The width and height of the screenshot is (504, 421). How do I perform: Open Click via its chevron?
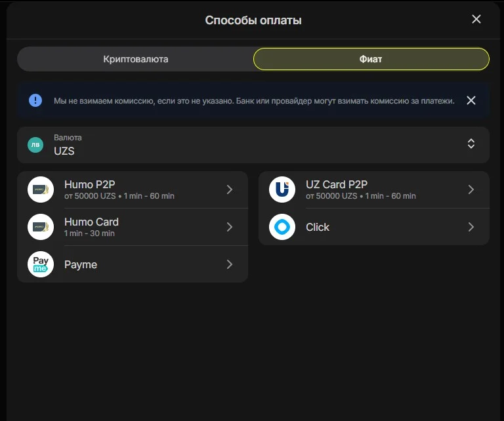[471, 227]
